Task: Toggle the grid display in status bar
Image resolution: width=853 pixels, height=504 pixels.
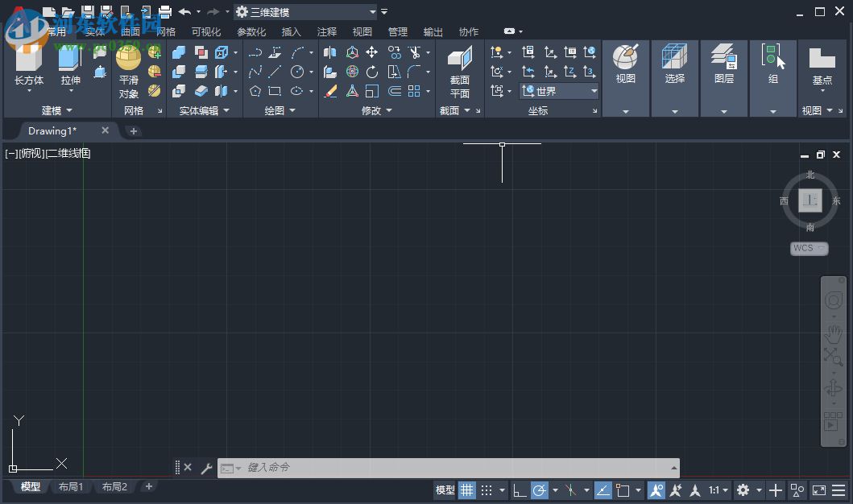Action: click(468, 490)
